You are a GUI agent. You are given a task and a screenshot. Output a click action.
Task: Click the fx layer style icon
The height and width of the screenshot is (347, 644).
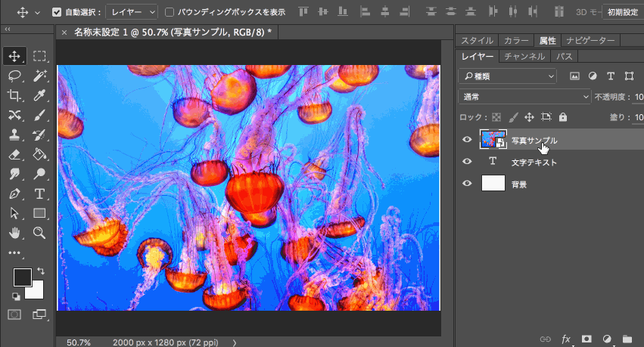pyautogui.click(x=565, y=339)
